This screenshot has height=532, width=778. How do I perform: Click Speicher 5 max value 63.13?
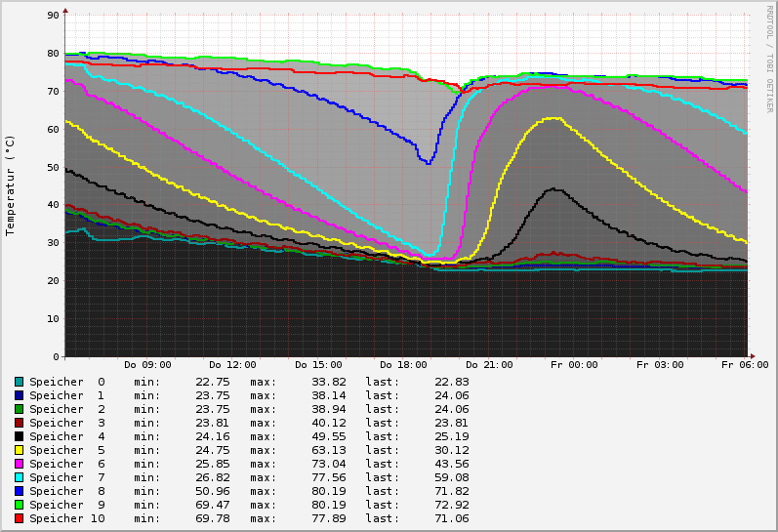click(329, 450)
